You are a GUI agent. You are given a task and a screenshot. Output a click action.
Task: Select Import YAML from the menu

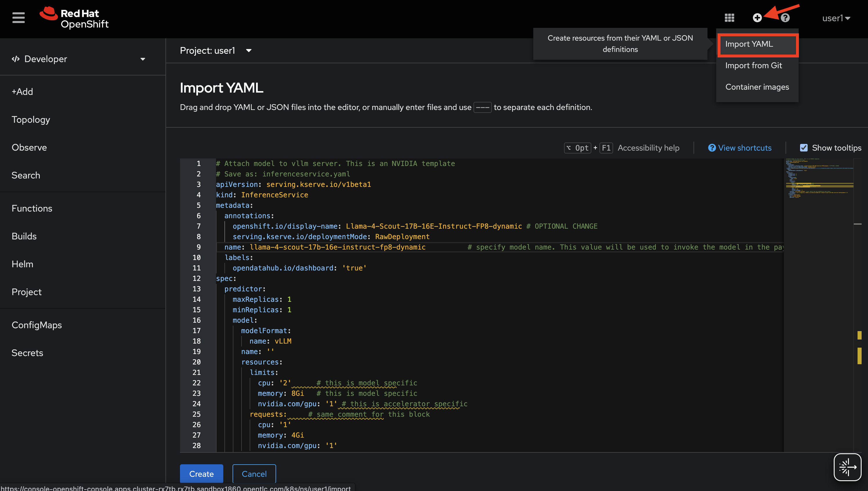[x=757, y=44]
